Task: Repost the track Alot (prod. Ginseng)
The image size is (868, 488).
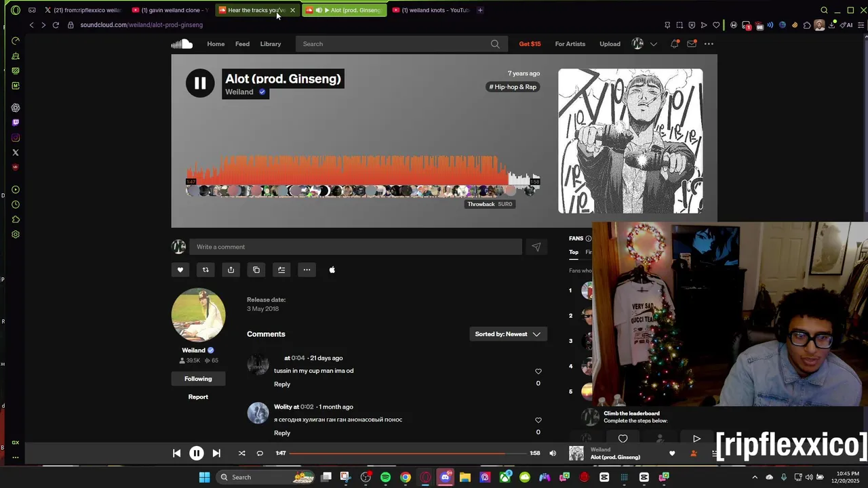Action: tap(205, 270)
